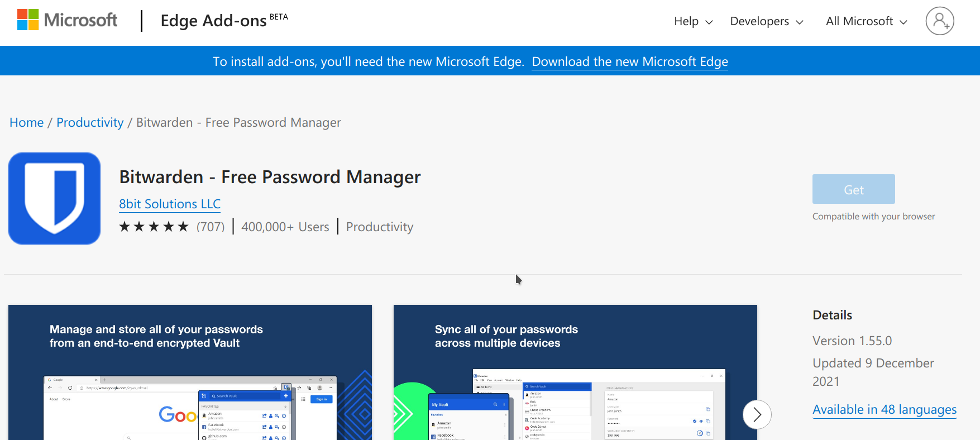
Task: Click the Microsoft logo
Action: (x=67, y=20)
